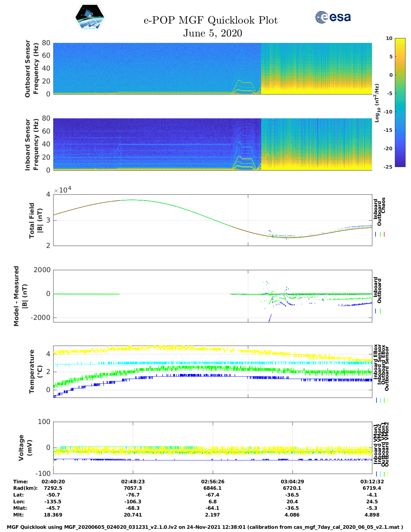Click the date "June 5, 2020"
The width and height of the screenshot is (411, 532).
(212, 33)
